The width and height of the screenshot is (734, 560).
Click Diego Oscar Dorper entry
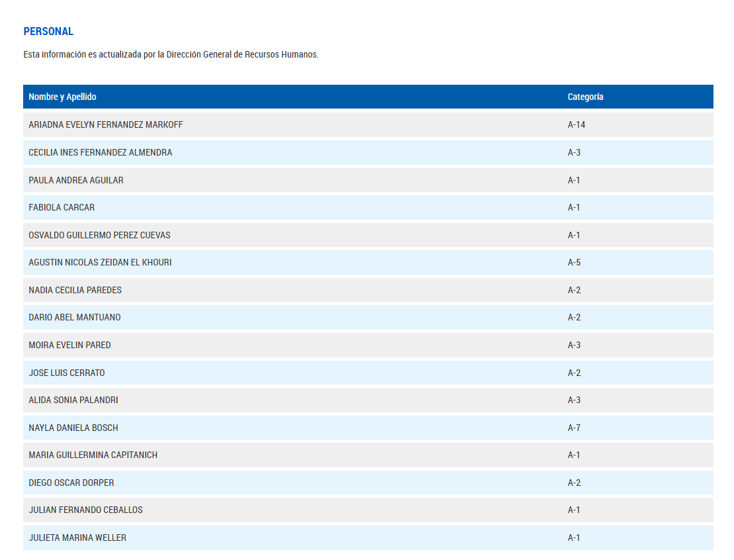[x=71, y=483]
